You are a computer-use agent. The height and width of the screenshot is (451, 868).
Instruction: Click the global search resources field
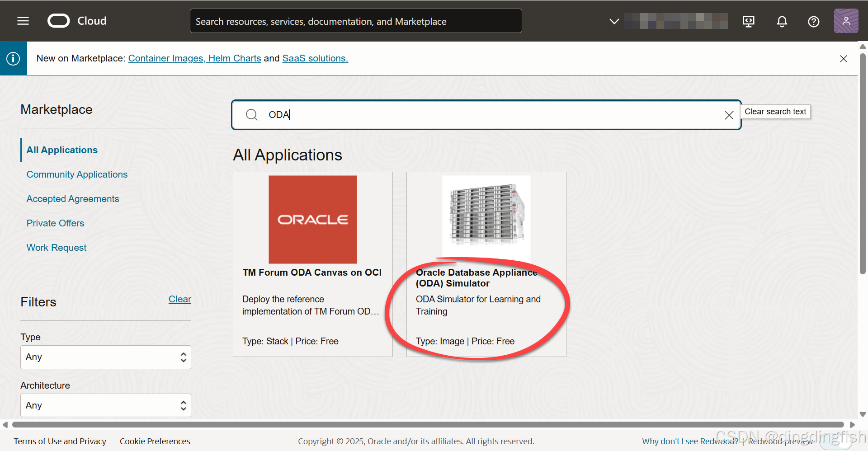[356, 21]
